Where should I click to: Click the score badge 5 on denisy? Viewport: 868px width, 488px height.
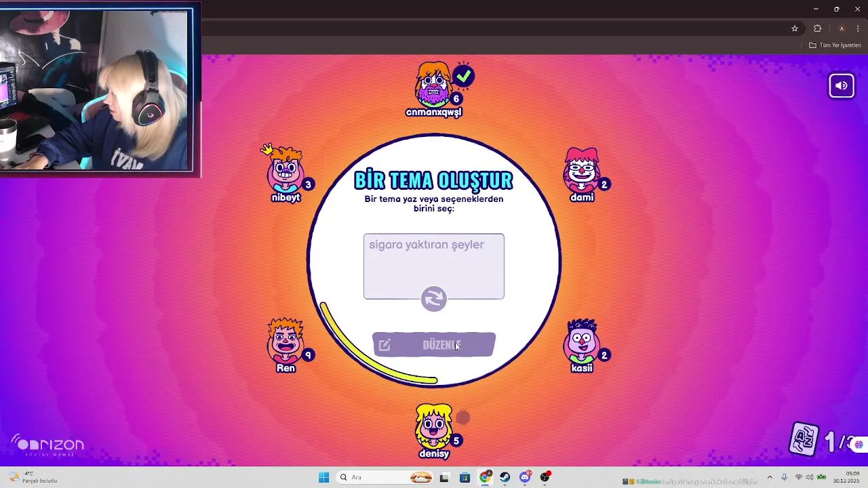pyautogui.click(x=456, y=441)
